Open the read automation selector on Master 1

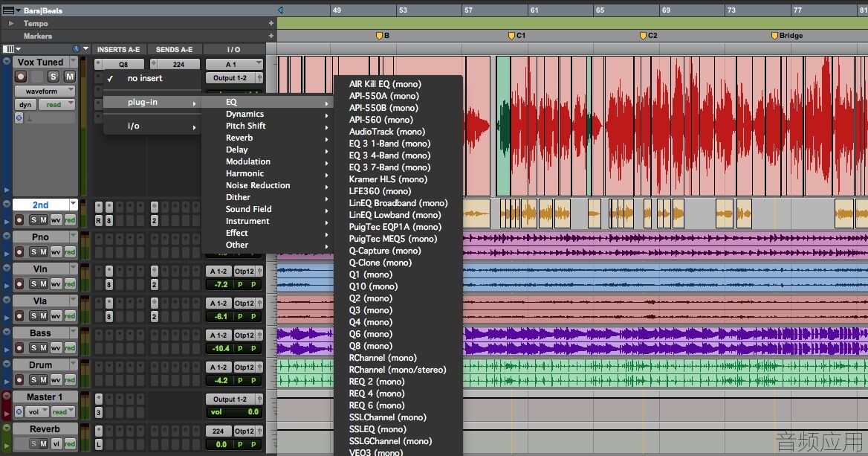[x=63, y=411]
